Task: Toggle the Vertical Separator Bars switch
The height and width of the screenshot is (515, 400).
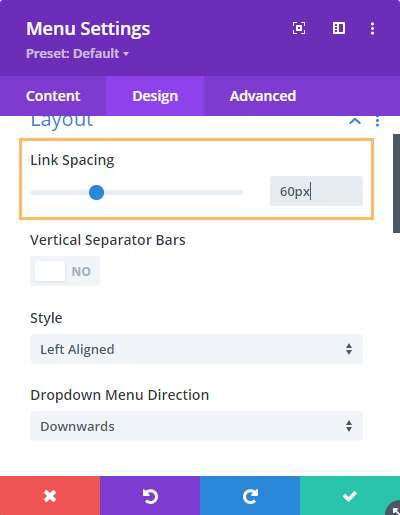Action: (65, 271)
